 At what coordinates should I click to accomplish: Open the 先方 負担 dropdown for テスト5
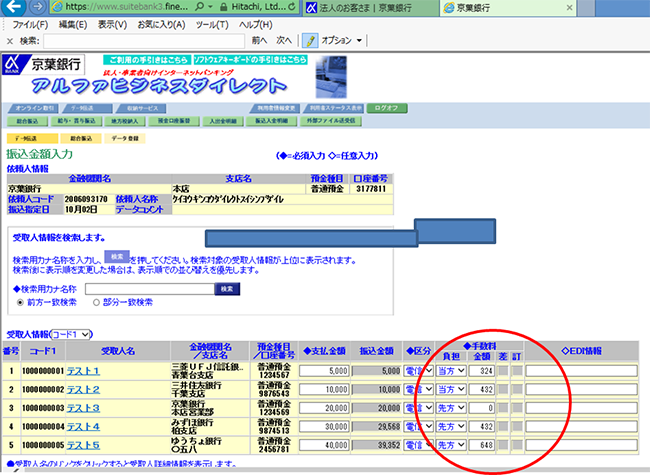(451, 445)
